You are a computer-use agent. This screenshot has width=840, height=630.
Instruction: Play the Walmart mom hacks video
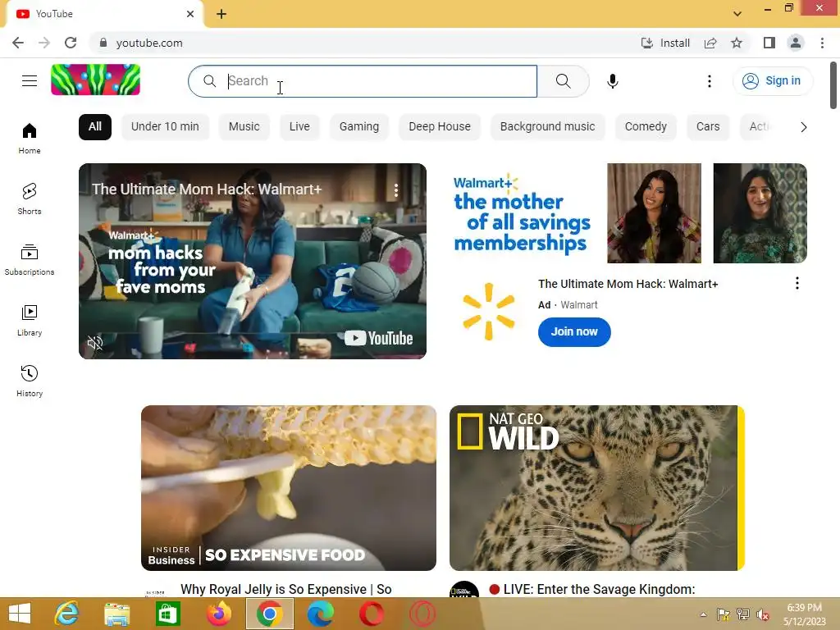(x=253, y=262)
